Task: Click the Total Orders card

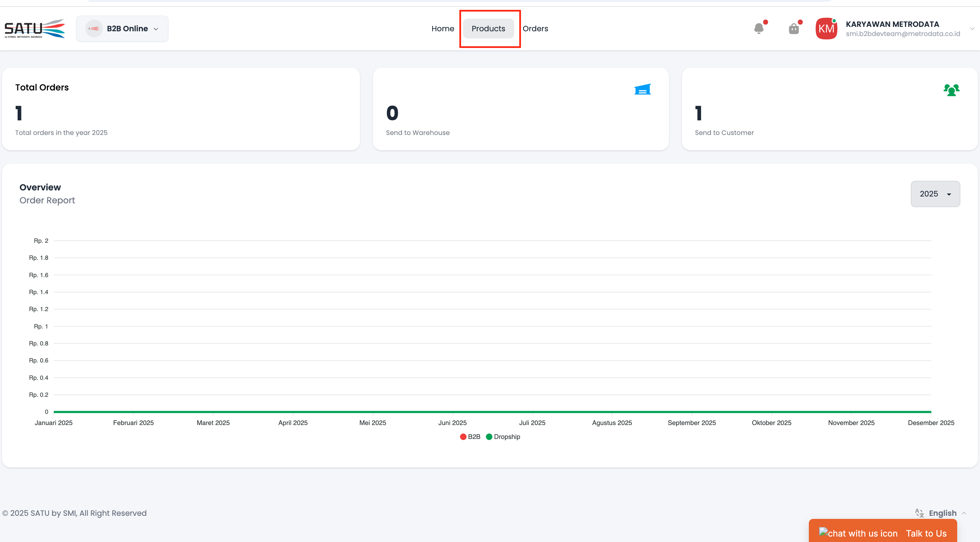Action: (x=181, y=109)
